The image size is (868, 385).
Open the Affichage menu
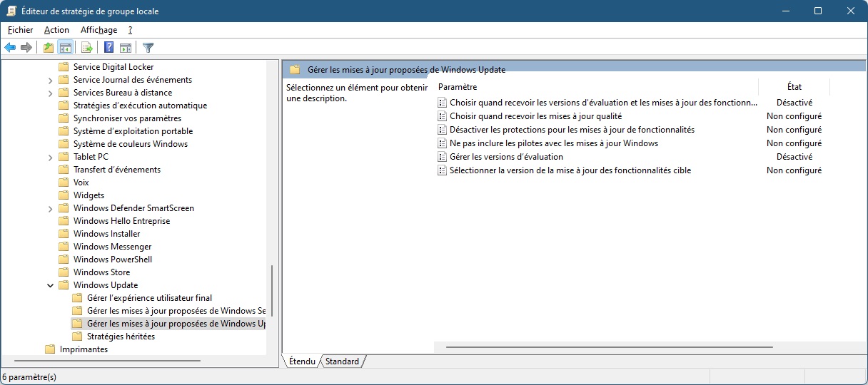click(x=99, y=30)
